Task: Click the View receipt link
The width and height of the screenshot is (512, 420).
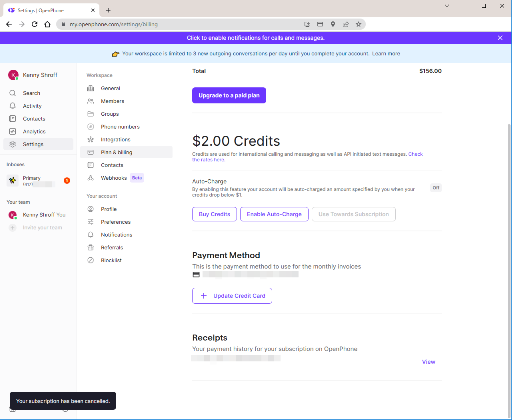Action: [x=428, y=362]
